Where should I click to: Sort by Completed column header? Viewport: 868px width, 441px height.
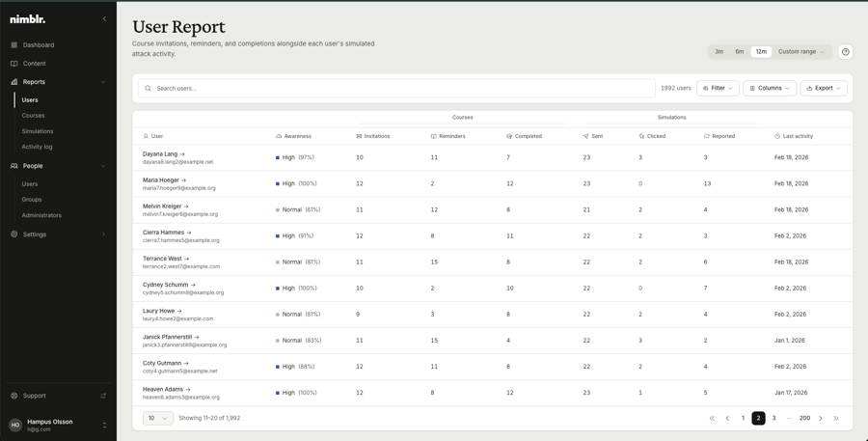coord(525,136)
